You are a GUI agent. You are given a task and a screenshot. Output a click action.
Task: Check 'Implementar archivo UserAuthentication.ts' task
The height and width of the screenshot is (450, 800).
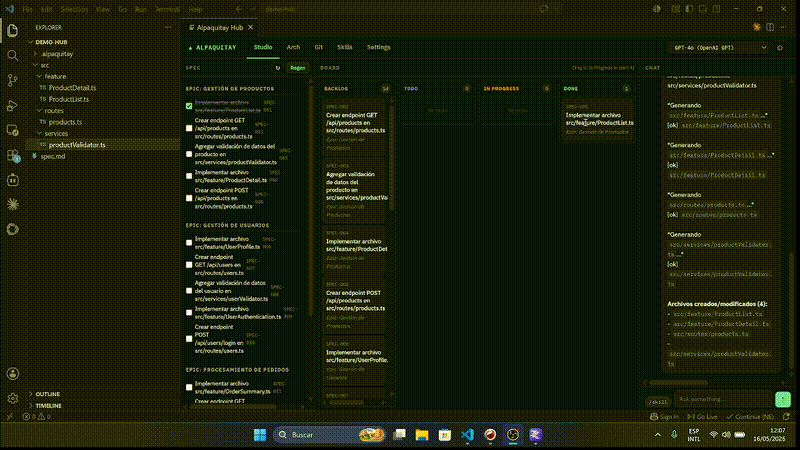pyautogui.click(x=189, y=313)
